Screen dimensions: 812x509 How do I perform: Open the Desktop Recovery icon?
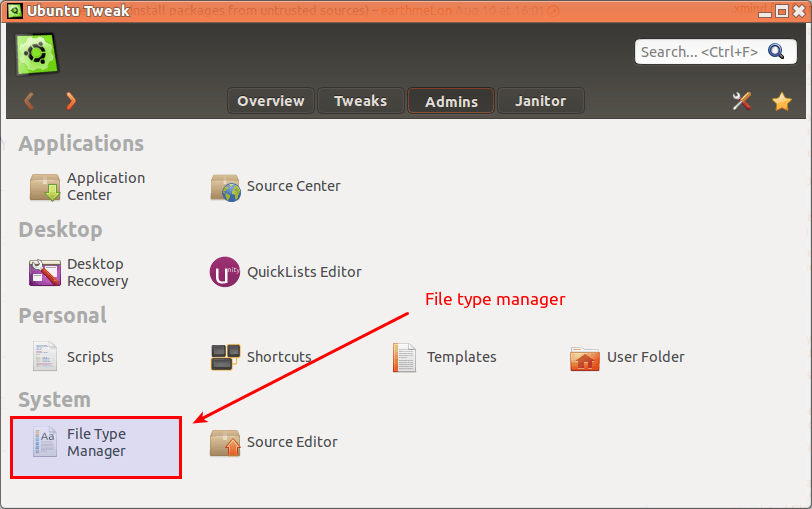tap(46, 273)
